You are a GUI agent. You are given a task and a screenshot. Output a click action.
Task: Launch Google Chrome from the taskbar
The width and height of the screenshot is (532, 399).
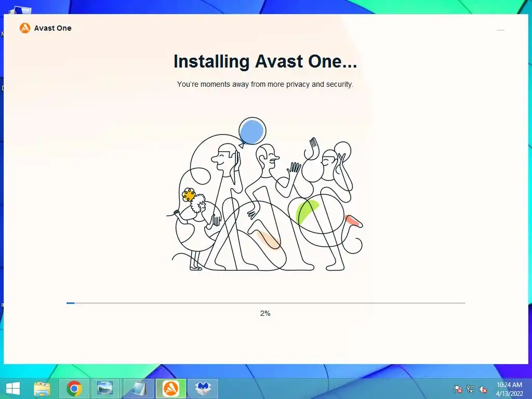(74, 389)
